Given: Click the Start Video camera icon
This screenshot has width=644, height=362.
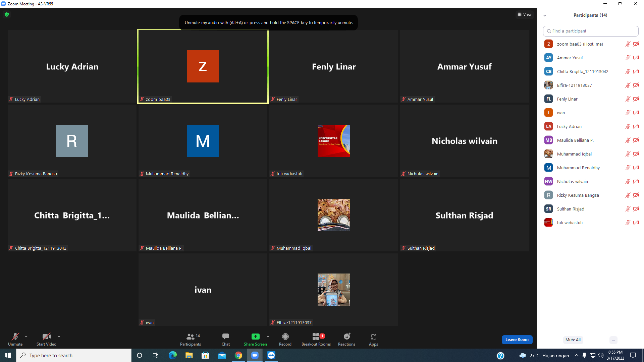Looking at the screenshot, I should 46,337.
